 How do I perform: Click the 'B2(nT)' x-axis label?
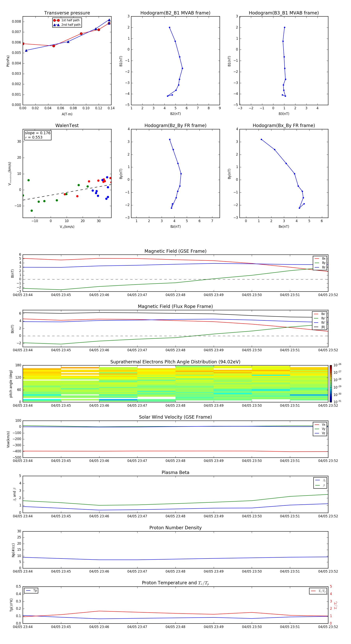click(x=175, y=114)
